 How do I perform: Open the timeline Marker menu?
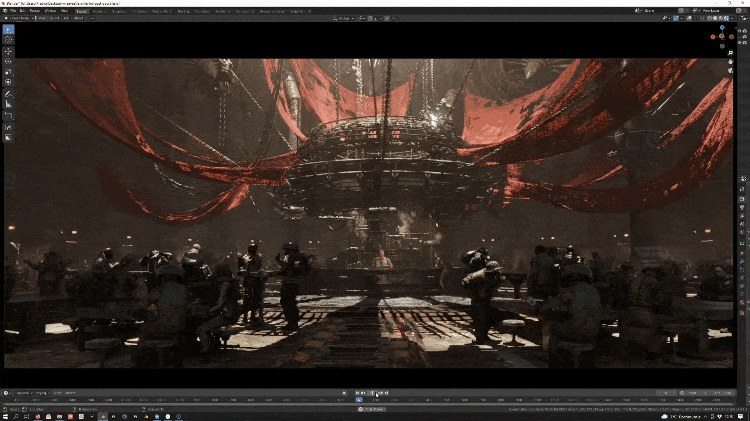[70, 393]
